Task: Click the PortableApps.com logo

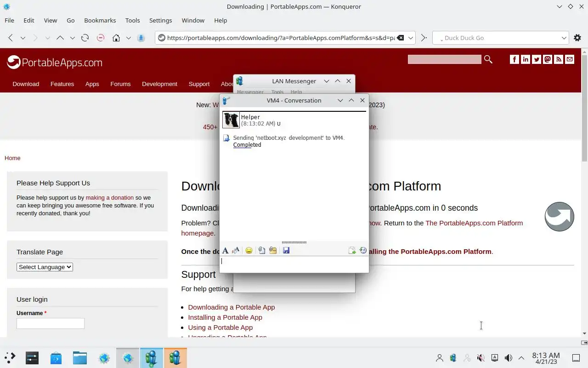Action: 55,62
